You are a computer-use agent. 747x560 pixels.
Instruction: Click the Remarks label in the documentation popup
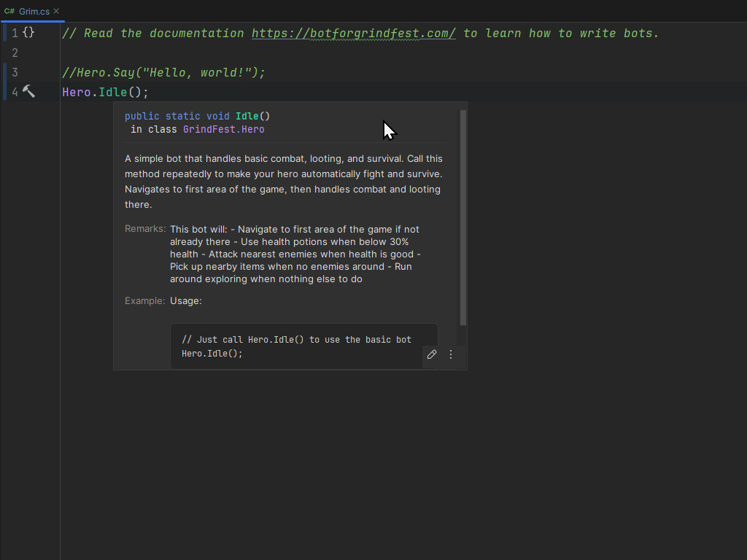point(144,228)
